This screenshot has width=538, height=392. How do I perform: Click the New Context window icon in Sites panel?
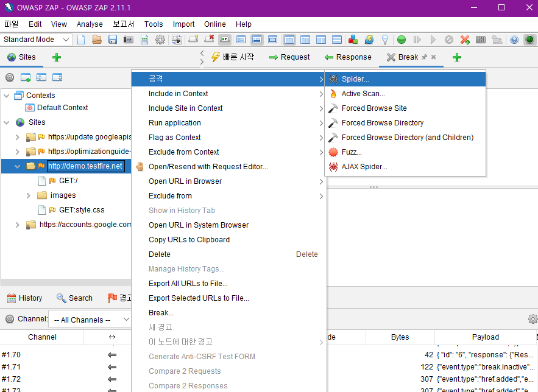pos(26,77)
